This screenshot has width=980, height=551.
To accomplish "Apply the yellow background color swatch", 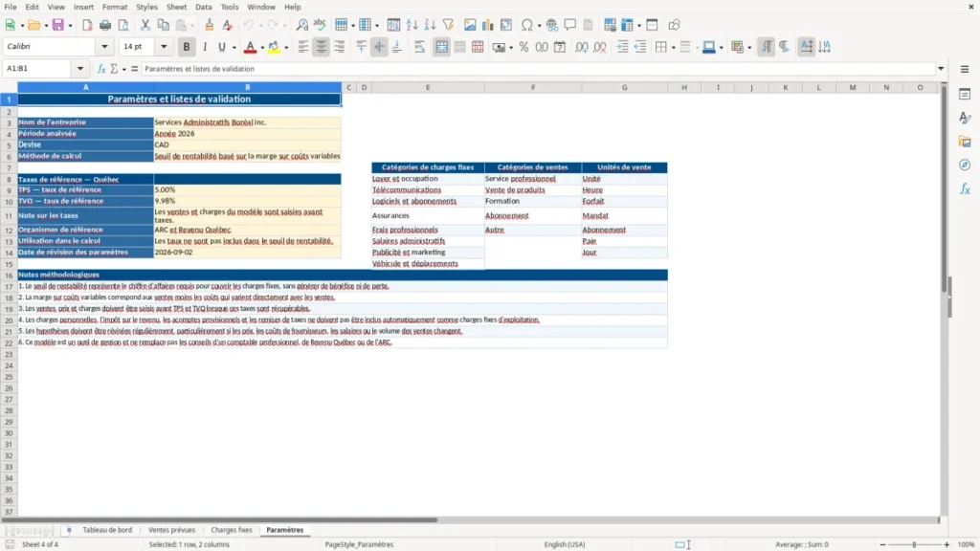I will tap(274, 47).
